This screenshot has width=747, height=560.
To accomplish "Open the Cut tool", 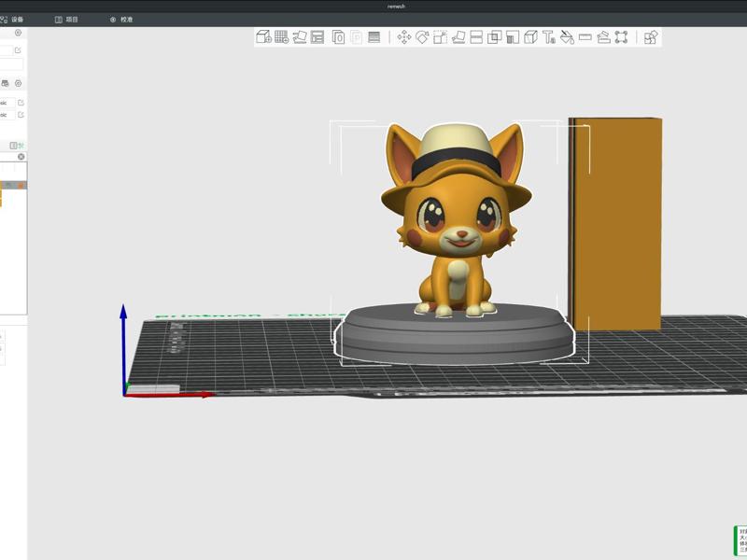I will pyautogui.click(x=476, y=37).
